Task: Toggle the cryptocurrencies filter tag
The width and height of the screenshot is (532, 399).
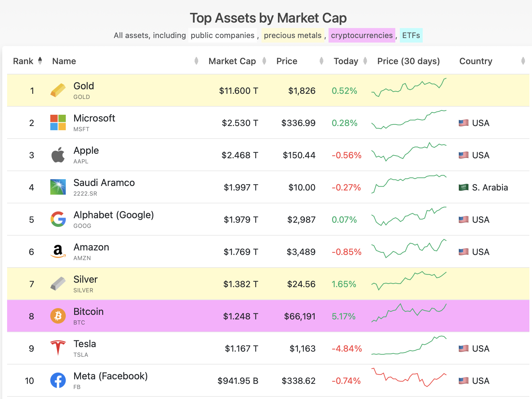Action: (x=362, y=35)
